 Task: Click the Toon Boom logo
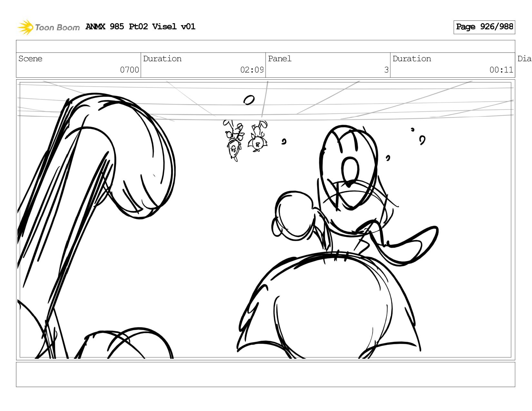(x=48, y=27)
